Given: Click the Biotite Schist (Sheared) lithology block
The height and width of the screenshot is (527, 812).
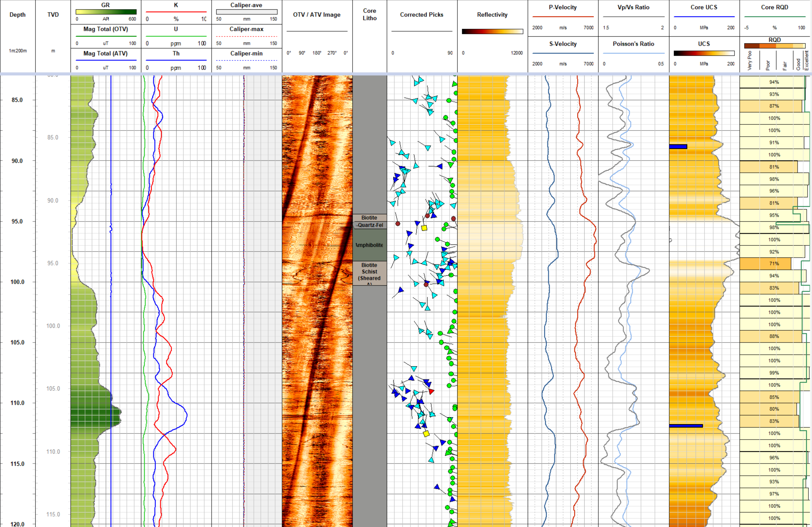Looking at the screenshot, I should click(x=369, y=272).
